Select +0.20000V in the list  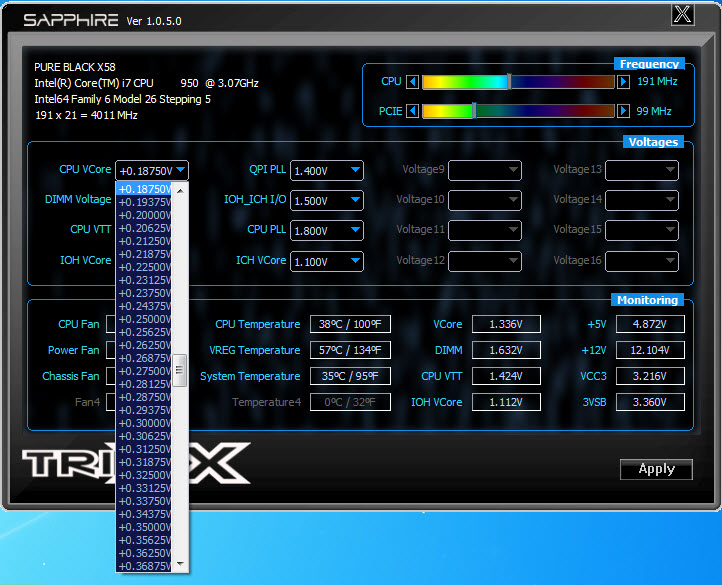(144, 215)
